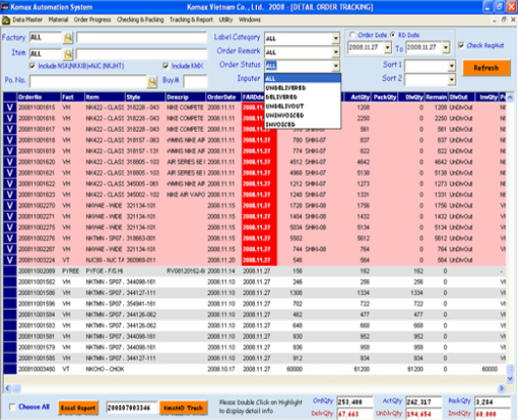Viewport: 518px width, 420px height.
Task: Click the Remain column header
Action: (436, 97)
